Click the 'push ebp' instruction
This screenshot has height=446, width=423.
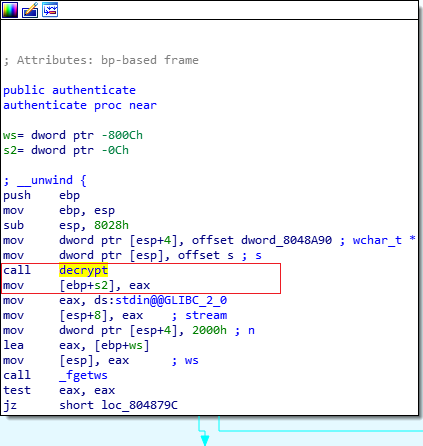(41, 195)
